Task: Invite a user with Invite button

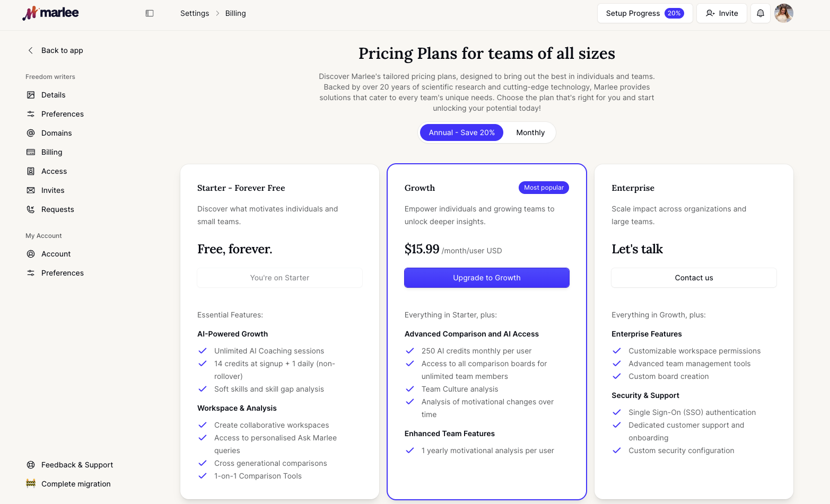Action: [721, 13]
